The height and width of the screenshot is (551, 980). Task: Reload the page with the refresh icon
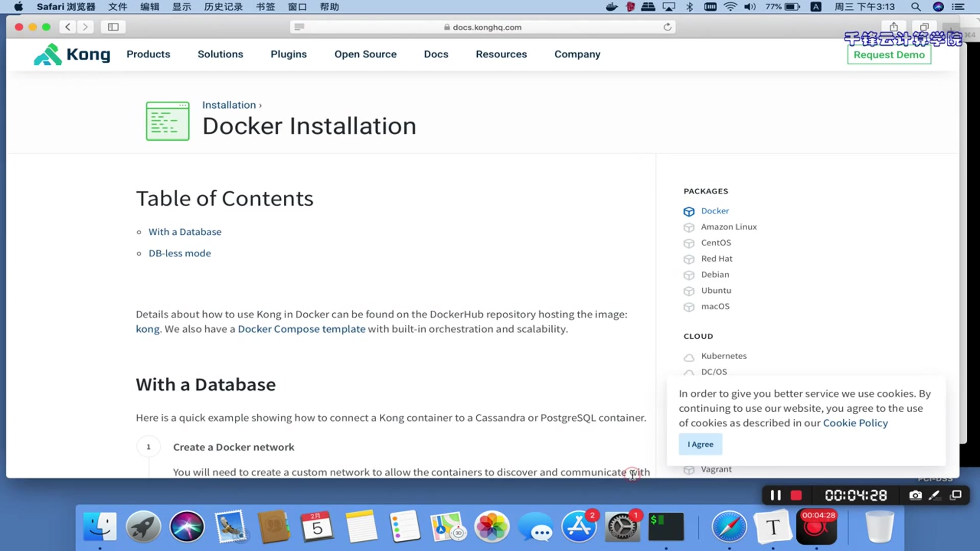(667, 27)
